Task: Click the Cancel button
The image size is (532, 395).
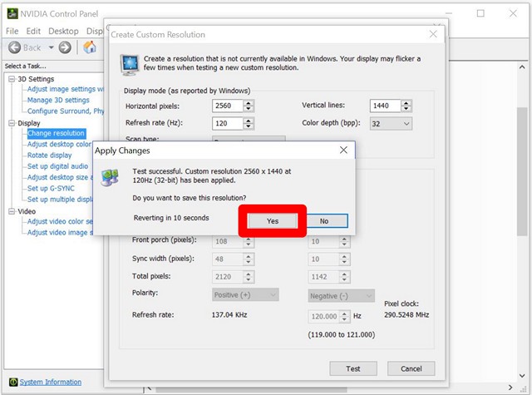Action: (x=411, y=368)
